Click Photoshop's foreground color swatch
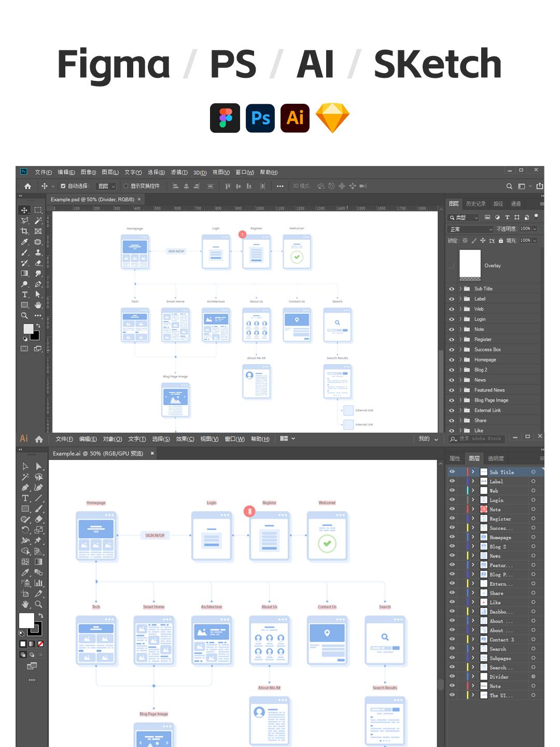 pyautogui.click(x=28, y=329)
